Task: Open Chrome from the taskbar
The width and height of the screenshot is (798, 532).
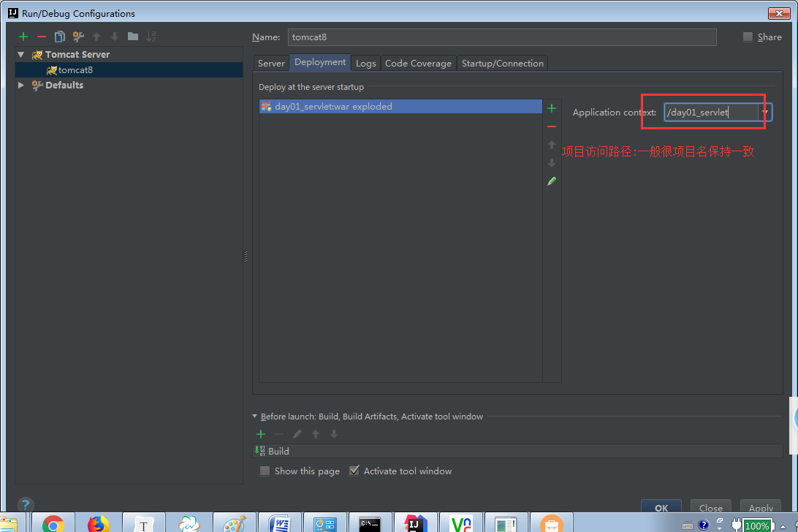Action: pyautogui.click(x=53, y=523)
